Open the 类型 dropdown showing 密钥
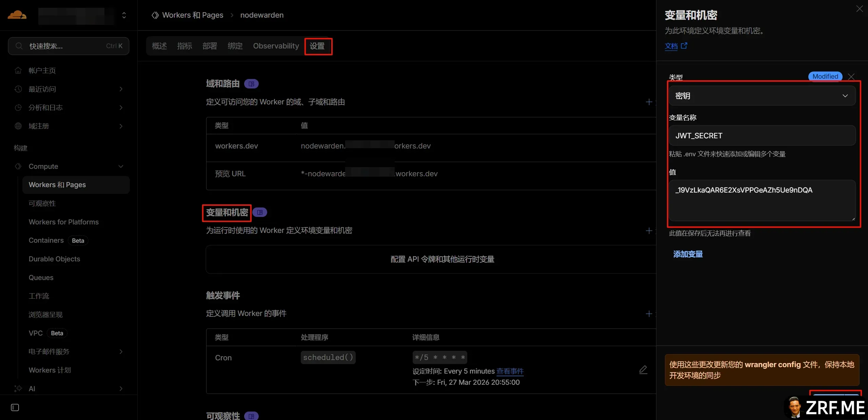This screenshot has width=868, height=420. (762, 96)
